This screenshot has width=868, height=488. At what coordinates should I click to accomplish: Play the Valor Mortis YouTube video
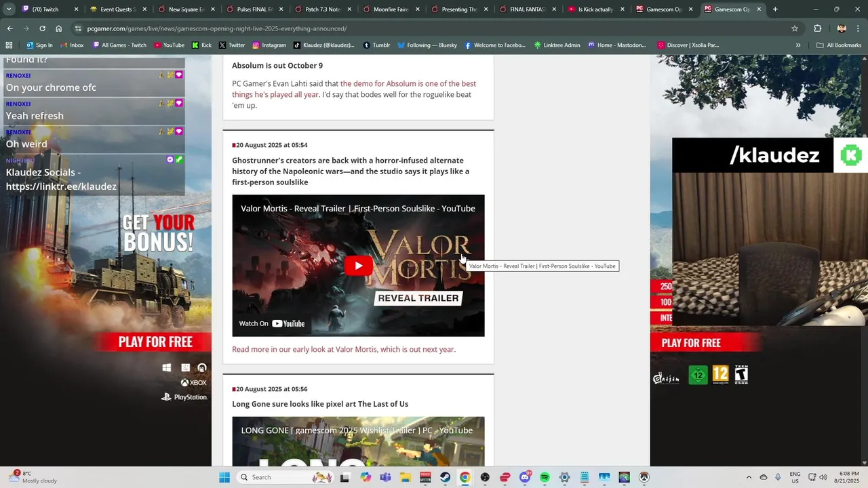tap(358, 266)
